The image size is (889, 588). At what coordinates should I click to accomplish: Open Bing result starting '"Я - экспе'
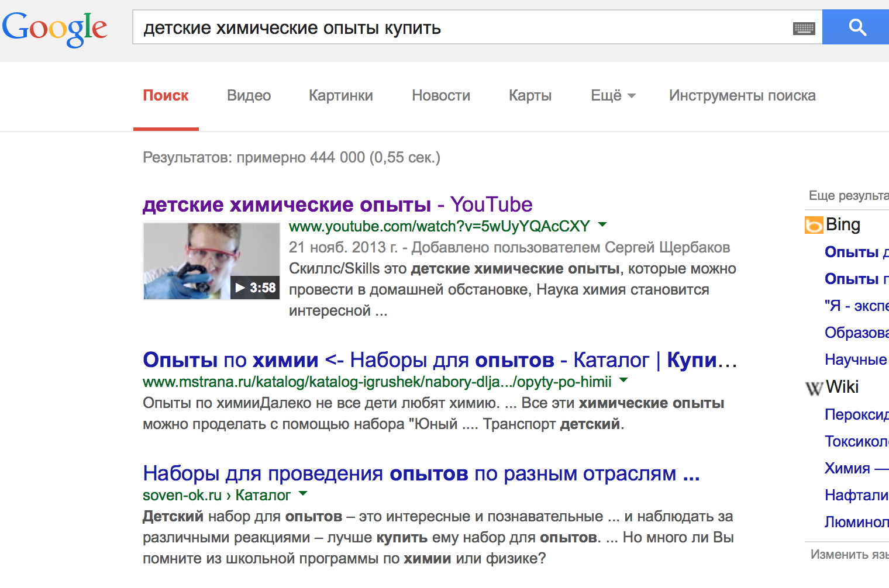click(x=856, y=306)
